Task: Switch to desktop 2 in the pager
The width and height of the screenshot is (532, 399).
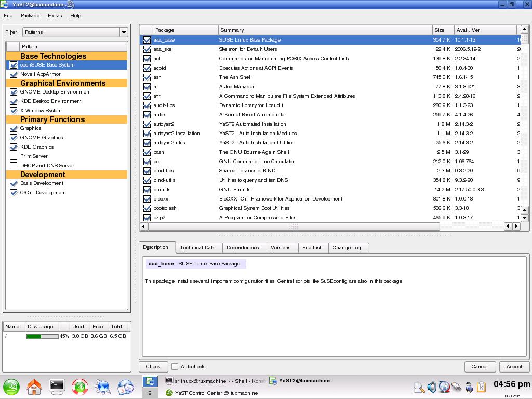Action: 150,393
